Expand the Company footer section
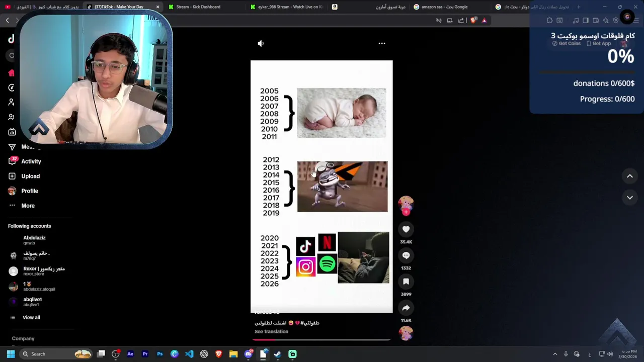The width and height of the screenshot is (644, 362). (x=23, y=338)
